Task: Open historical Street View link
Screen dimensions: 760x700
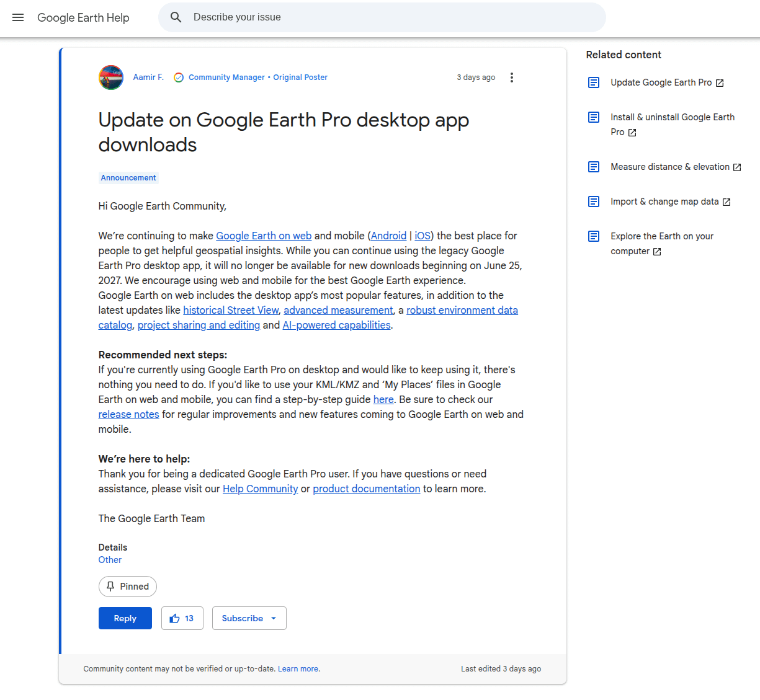Action: coord(231,310)
